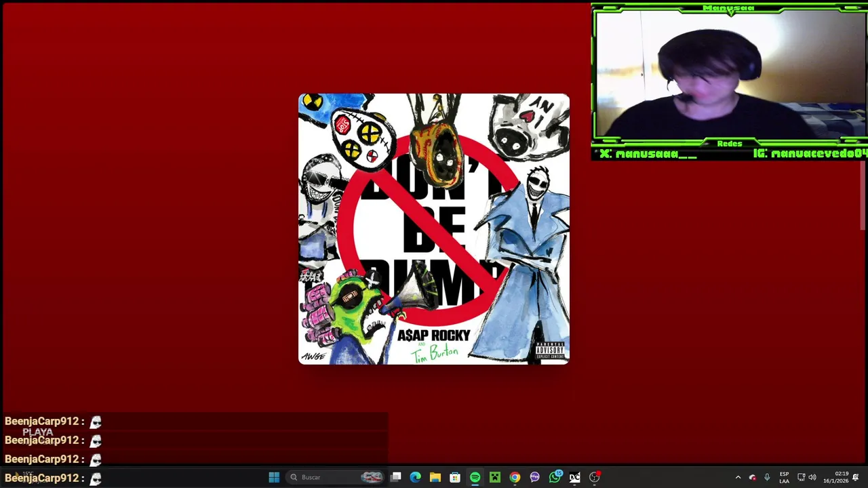Open the clock showing 02:19 16/1/2026

[x=836, y=477]
